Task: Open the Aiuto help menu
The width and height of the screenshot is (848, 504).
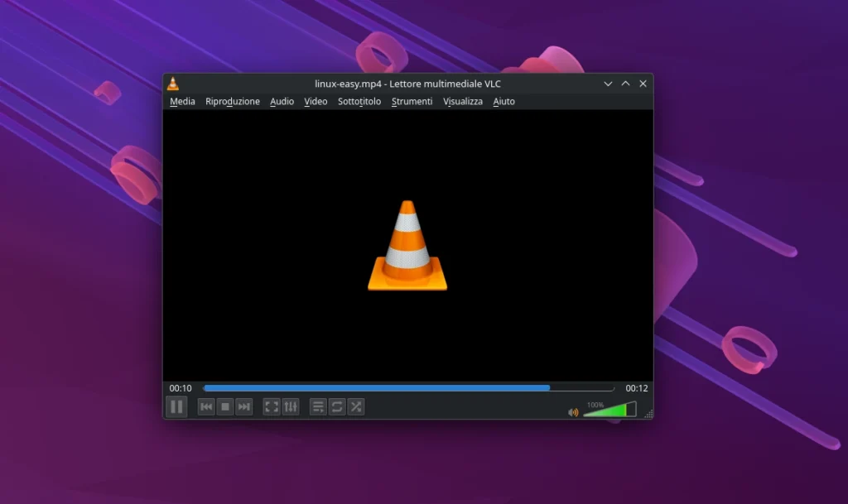Action: [x=503, y=101]
